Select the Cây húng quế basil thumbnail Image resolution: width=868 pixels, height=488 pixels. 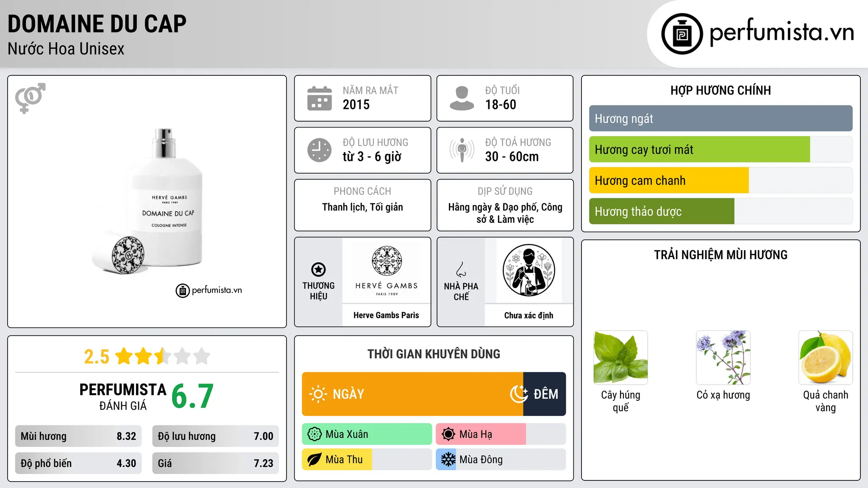coord(621,358)
